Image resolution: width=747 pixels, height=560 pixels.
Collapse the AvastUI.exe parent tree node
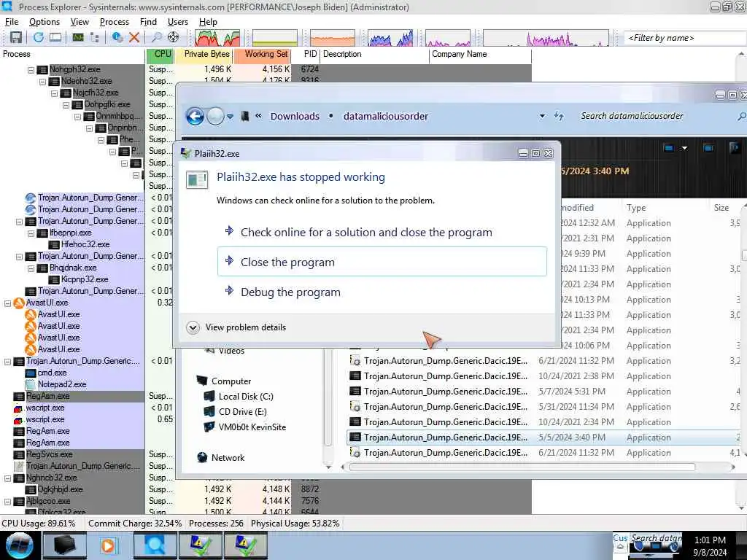pos(7,303)
